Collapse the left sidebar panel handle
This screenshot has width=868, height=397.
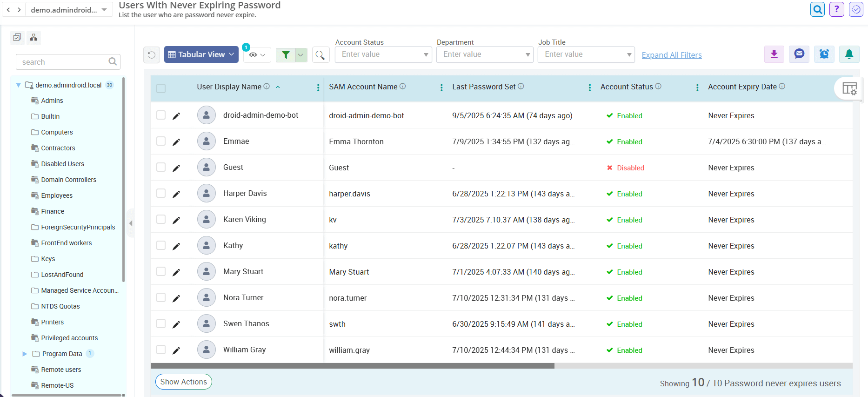tap(131, 223)
